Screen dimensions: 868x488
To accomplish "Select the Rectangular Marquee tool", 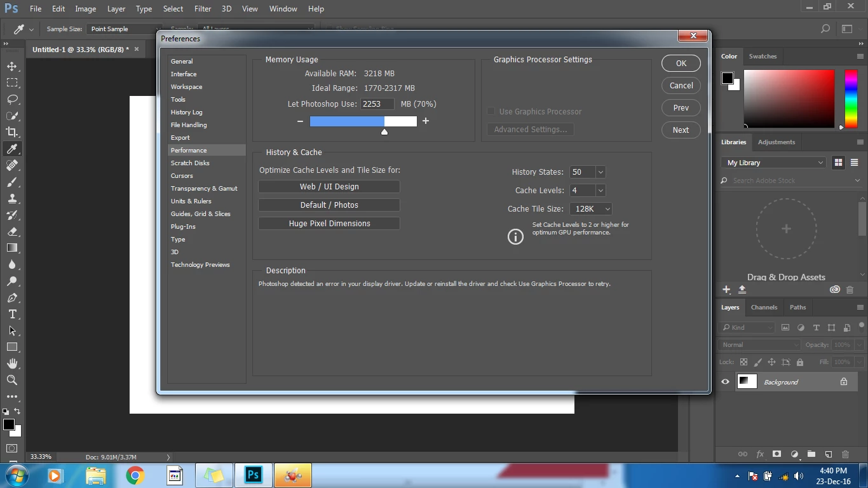I will 12,83.
